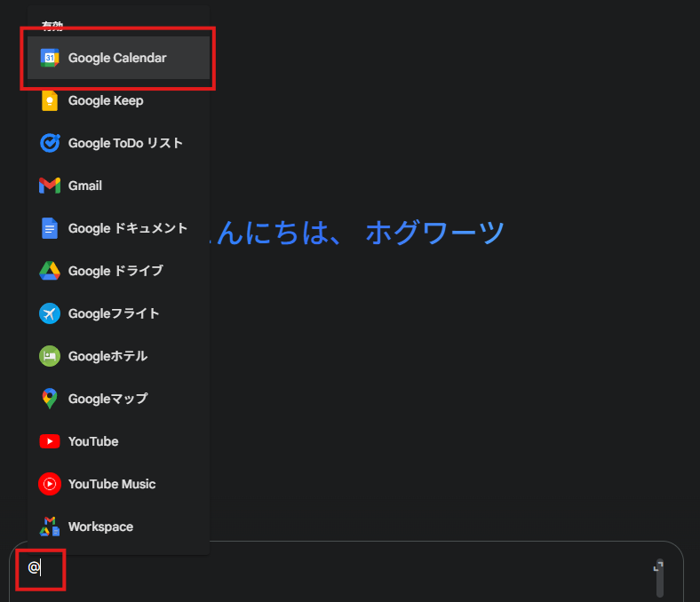
Task: Choose Googleホテル from the list
Action: coord(118,356)
